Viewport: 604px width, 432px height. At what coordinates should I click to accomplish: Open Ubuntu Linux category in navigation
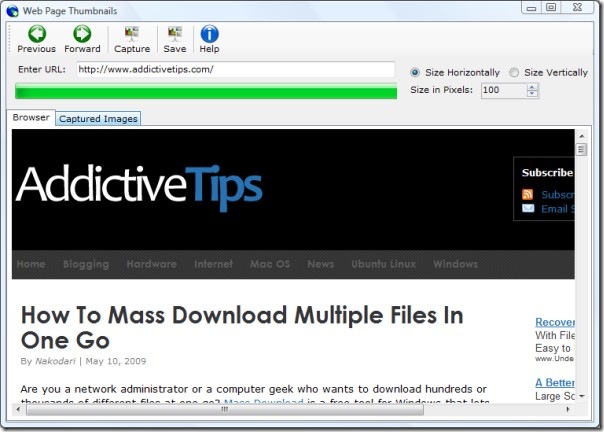(384, 264)
